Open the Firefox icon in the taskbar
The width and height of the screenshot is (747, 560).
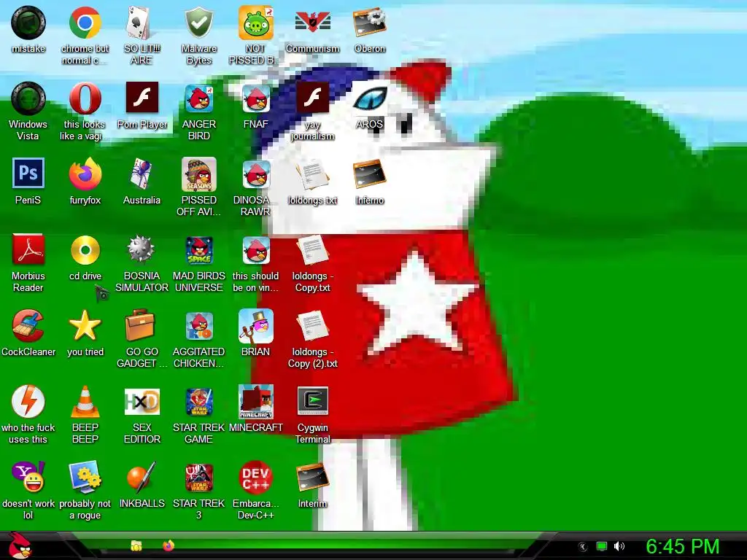point(169,545)
